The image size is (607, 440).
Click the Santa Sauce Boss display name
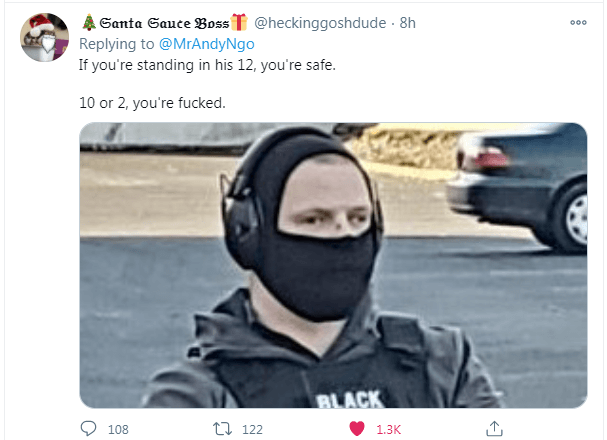pyautogui.click(x=165, y=23)
